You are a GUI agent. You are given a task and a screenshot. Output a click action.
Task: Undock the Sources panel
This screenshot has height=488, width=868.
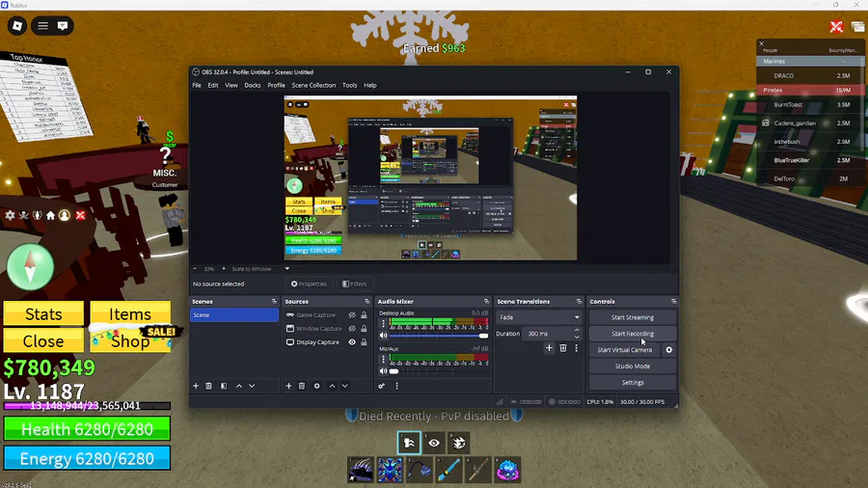[x=367, y=302]
